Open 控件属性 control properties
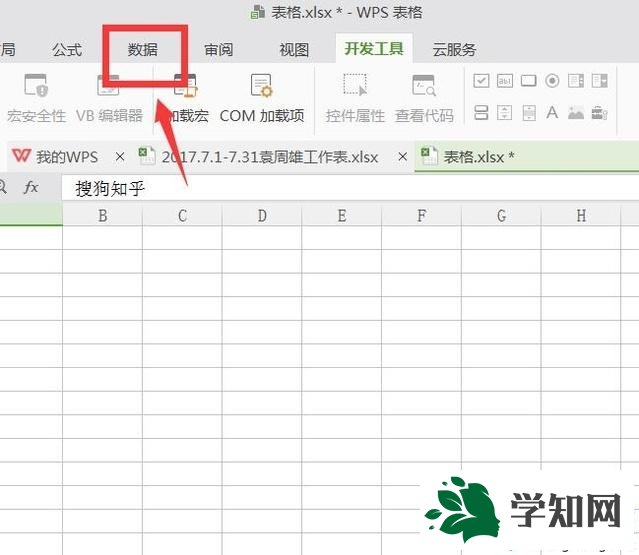639x555 pixels. coord(355,98)
